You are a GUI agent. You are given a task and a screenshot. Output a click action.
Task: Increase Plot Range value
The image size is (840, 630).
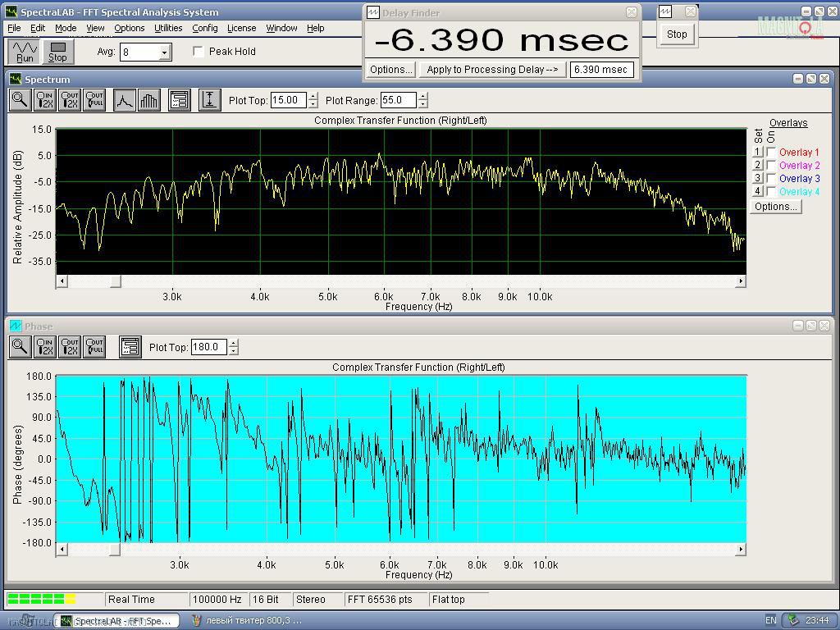point(423,97)
